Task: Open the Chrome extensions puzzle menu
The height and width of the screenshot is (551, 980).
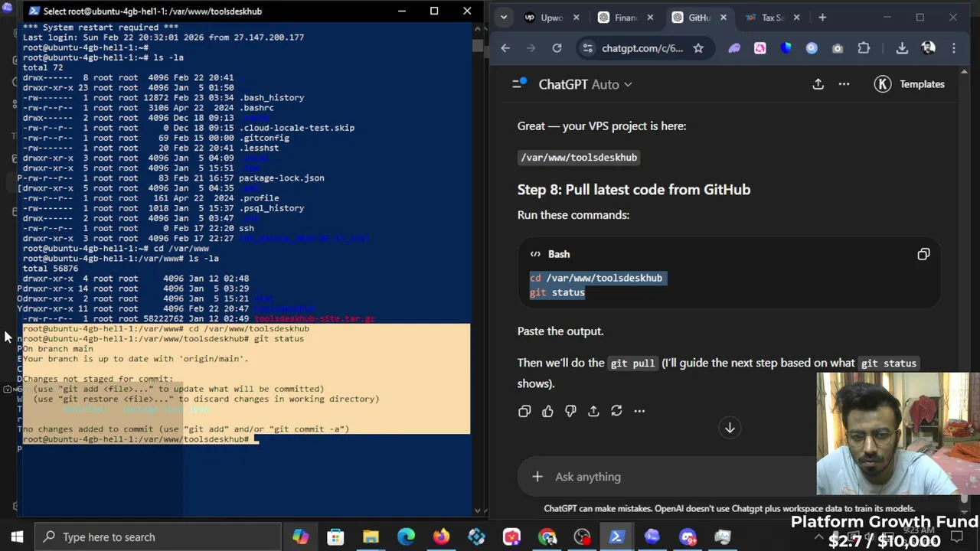Action: (864, 48)
